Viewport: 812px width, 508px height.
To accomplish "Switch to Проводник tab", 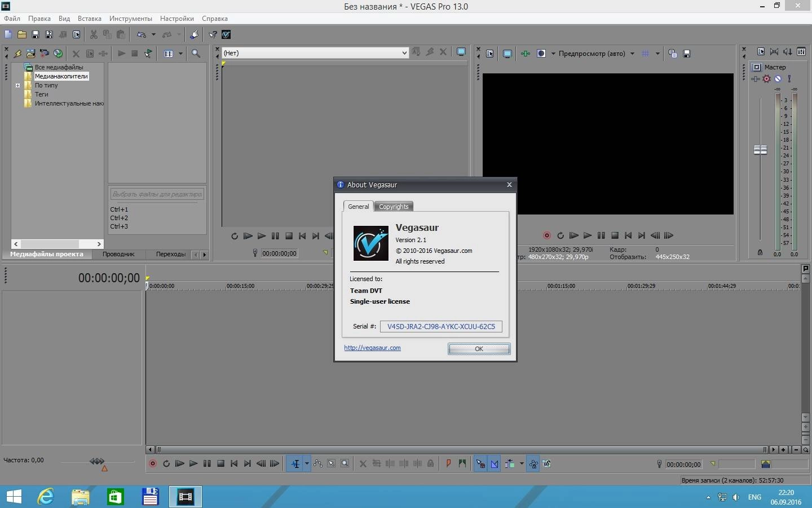I will pyautogui.click(x=118, y=254).
